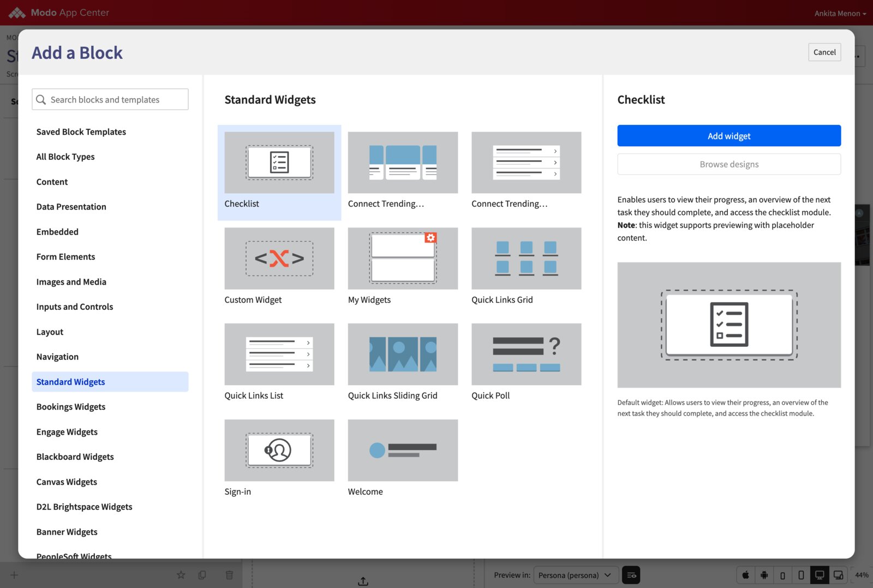Click the search magnifier icon
The image size is (873, 588).
(x=41, y=100)
